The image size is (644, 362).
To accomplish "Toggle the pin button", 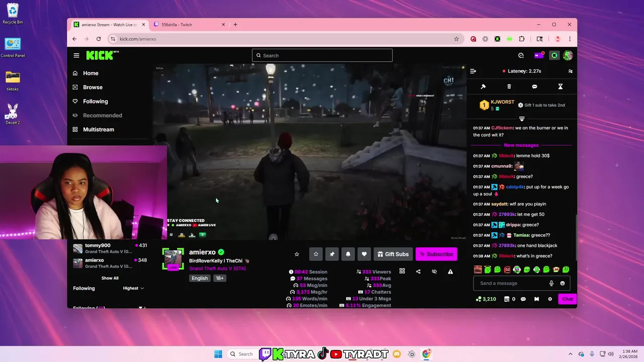I will tap(332, 254).
